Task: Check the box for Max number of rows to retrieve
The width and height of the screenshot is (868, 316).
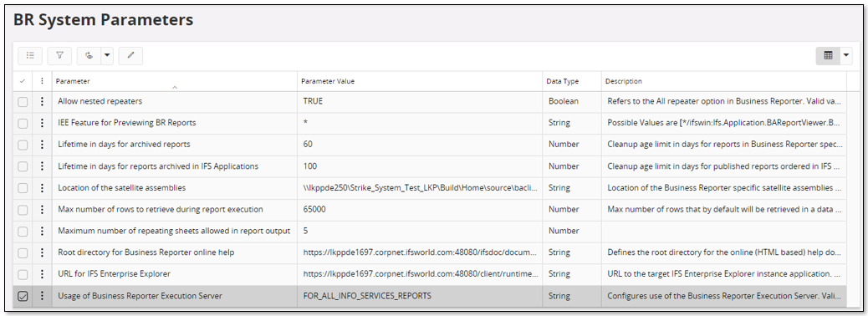Action: click(22, 210)
